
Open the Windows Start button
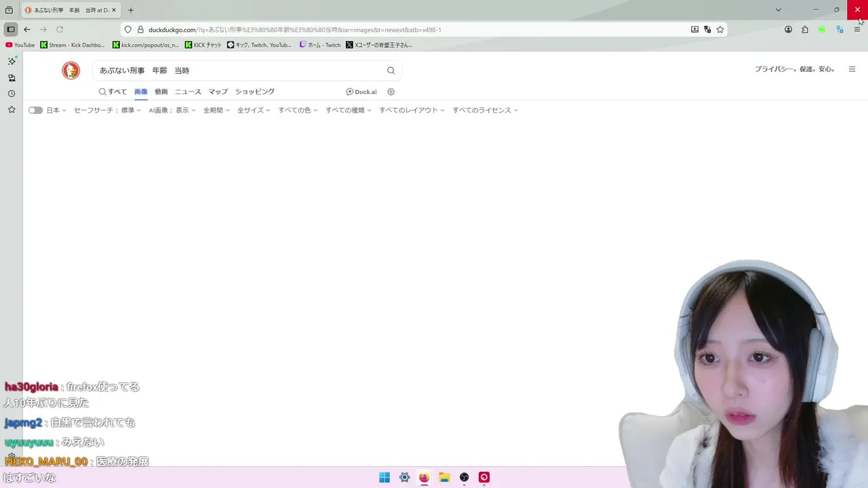pyautogui.click(x=384, y=477)
